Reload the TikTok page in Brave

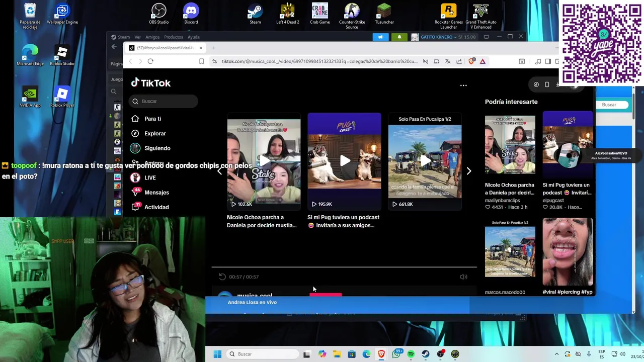coord(150,61)
